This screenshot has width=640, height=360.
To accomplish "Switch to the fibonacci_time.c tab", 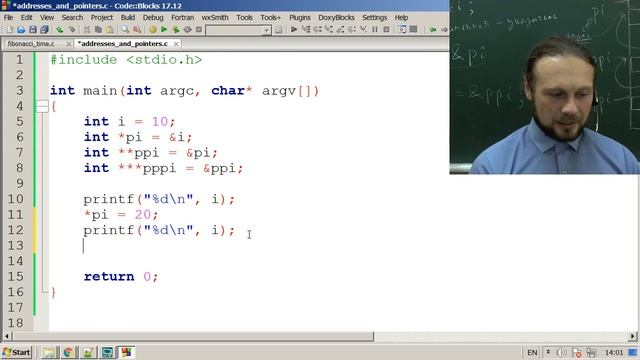I will (31, 44).
